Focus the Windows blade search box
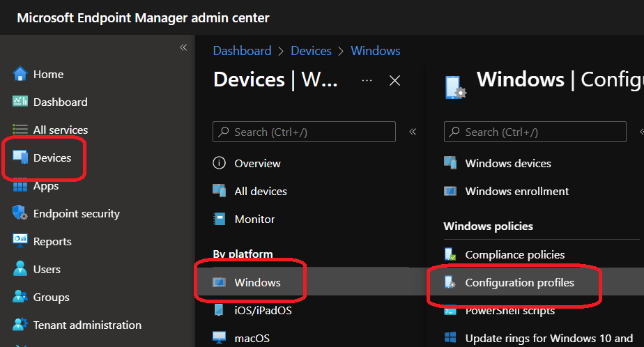This screenshot has width=644, height=347. tap(544, 132)
